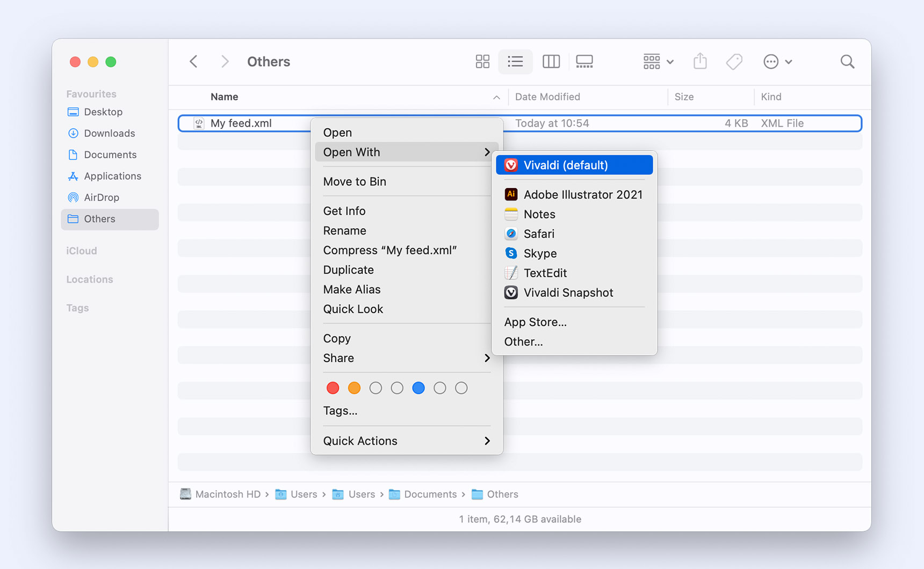Choose Make Alias
Viewport: 924px width, 569px height.
click(407, 289)
